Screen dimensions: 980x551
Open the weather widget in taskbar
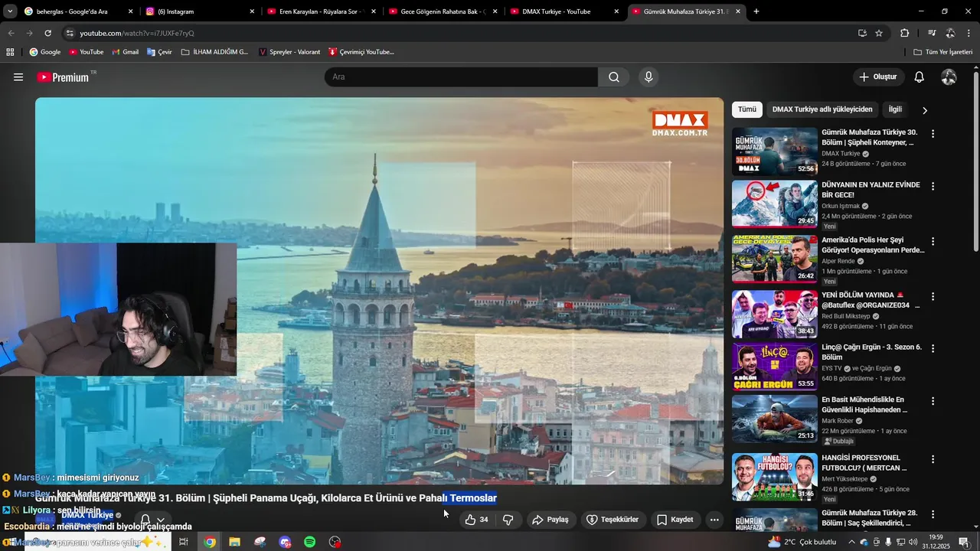click(x=802, y=542)
